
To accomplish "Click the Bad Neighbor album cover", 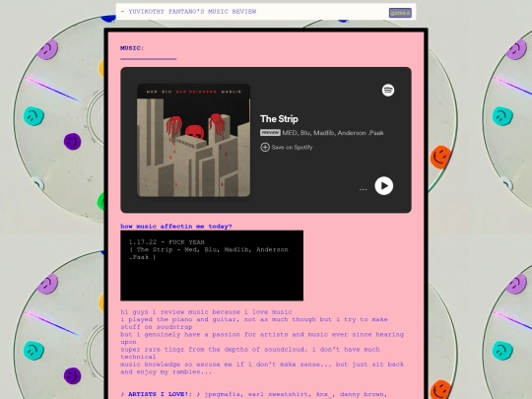I will click(194, 140).
